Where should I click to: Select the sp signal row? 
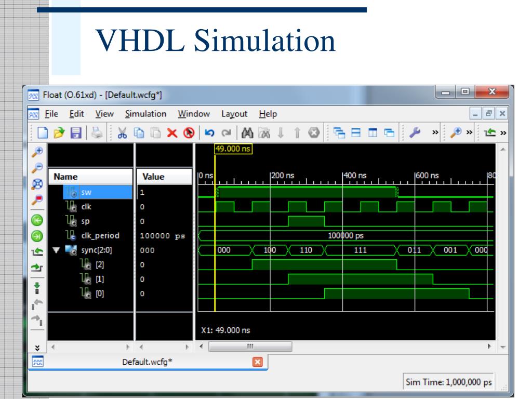pyautogui.click(x=90, y=221)
